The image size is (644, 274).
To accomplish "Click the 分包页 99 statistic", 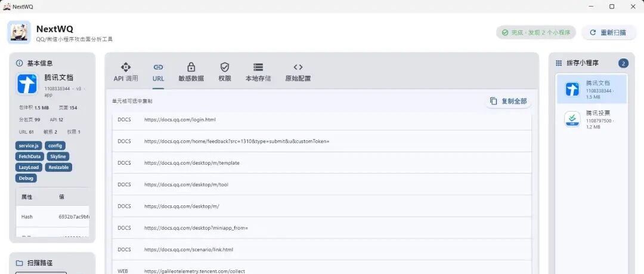I will tap(29, 120).
